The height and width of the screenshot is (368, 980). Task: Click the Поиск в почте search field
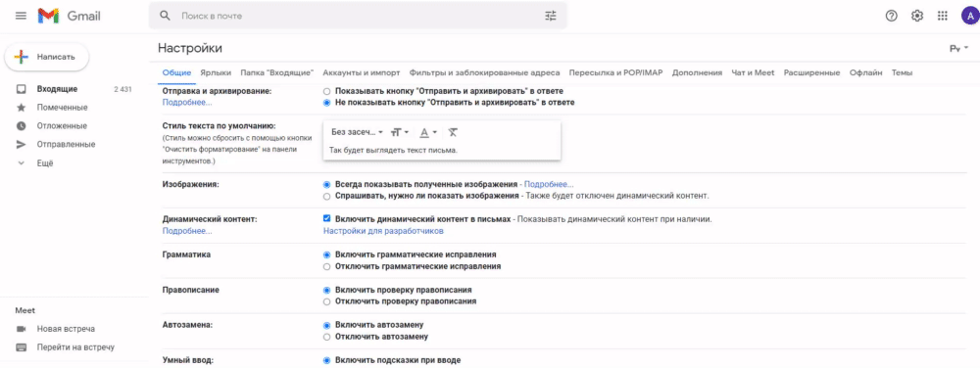tap(358, 17)
